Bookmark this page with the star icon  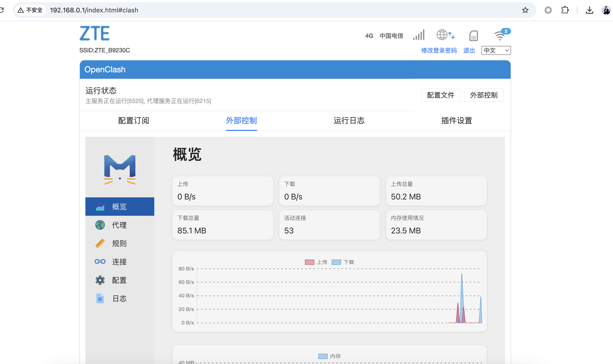(x=525, y=10)
